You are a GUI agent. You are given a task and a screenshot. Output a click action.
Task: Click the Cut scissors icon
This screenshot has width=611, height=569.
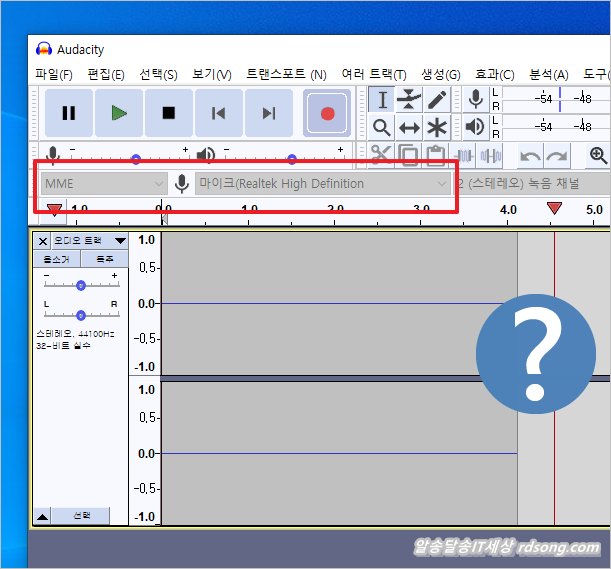(381, 155)
